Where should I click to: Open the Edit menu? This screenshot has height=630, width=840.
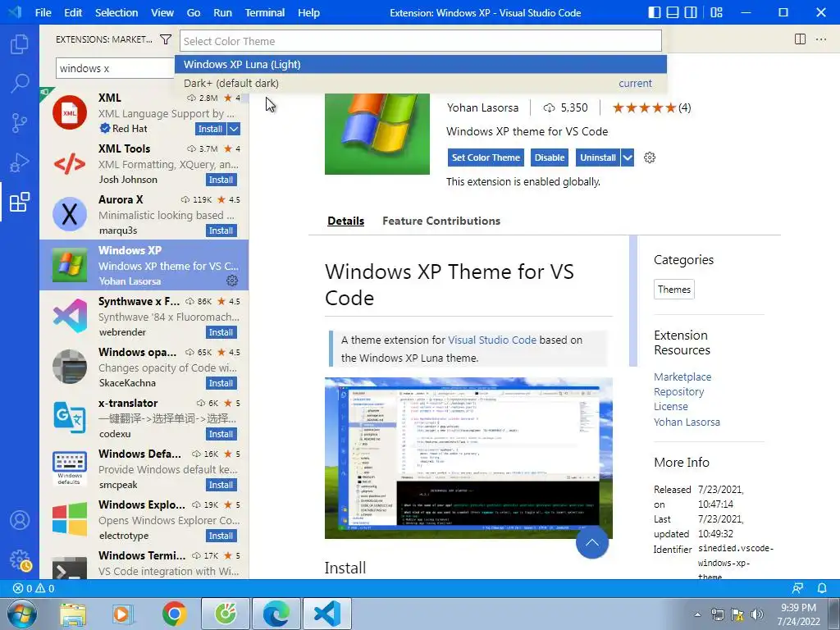[x=73, y=12]
